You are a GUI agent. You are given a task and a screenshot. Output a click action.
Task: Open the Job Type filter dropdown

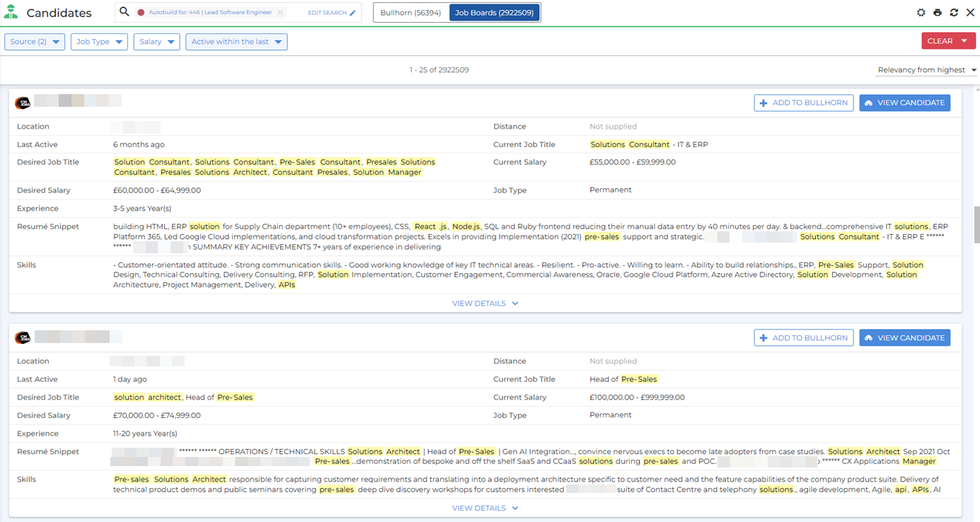(99, 42)
